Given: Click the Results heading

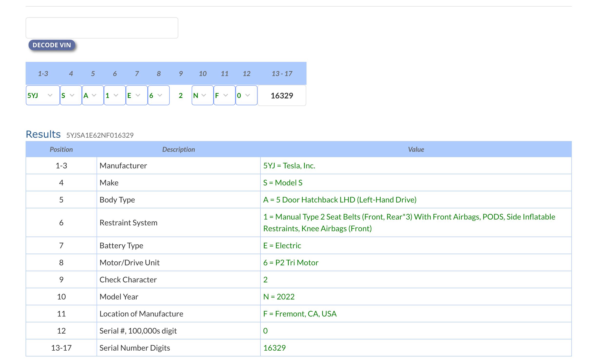Looking at the screenshot, I should tap(43, 134).
